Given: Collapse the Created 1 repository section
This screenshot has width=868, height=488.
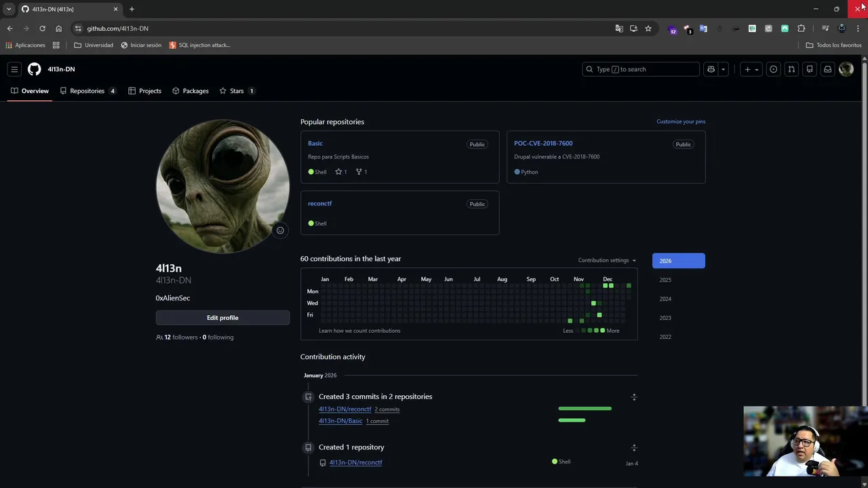Looking at the screenshot, I should (x=634, y=448).
